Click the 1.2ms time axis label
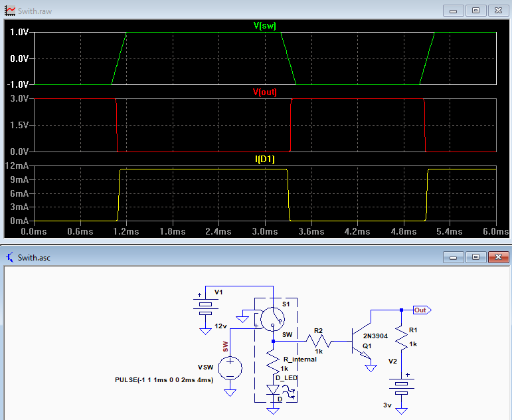 126,231
